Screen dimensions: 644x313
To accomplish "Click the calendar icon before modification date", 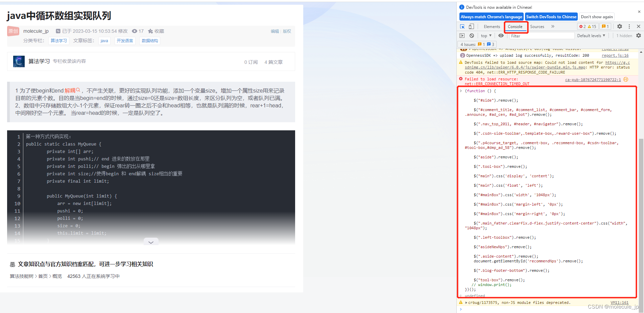I will coord(58,31).
